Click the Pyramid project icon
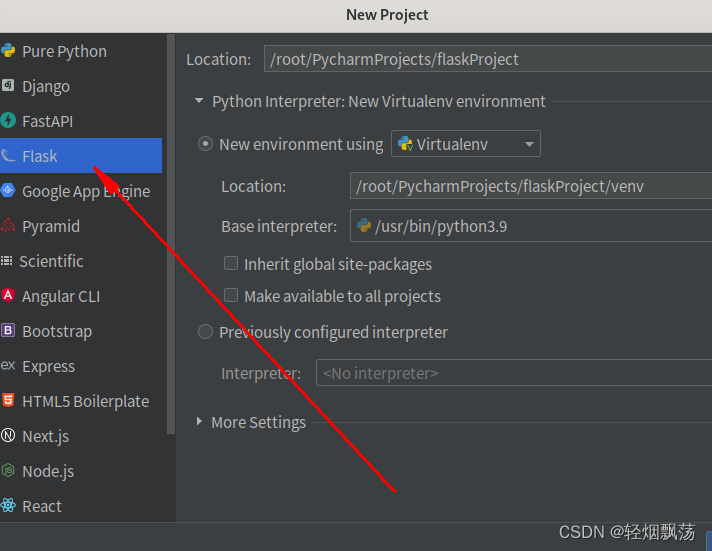The image size is (712, 551). pyautogui.click(x=8, y=225)
